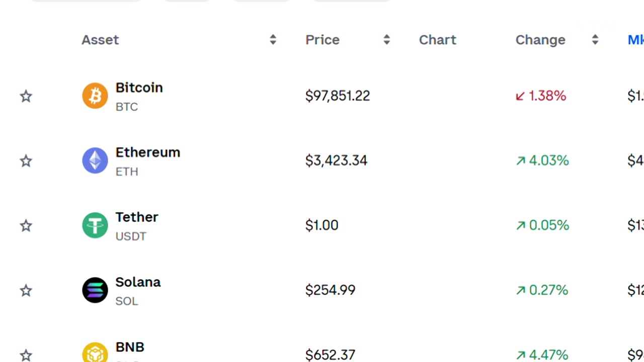This screenshot has height=362, width=644.
Task: Star Solana as a favorite
Action: [x=26, y=291]
